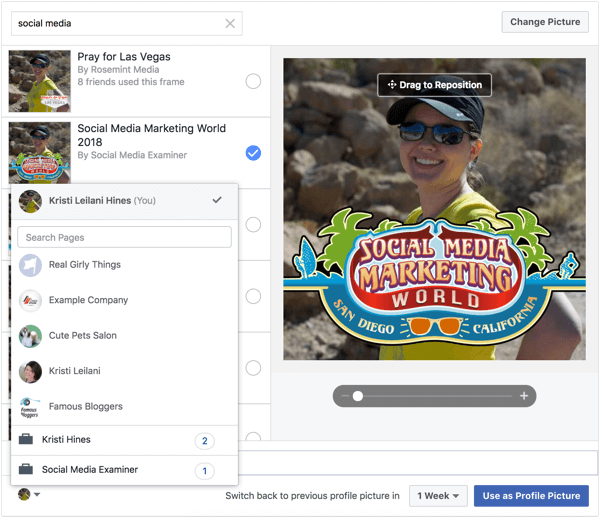The image size is (600, 517).
Task: Select the third frame's radio button
Action: point(253,225)
